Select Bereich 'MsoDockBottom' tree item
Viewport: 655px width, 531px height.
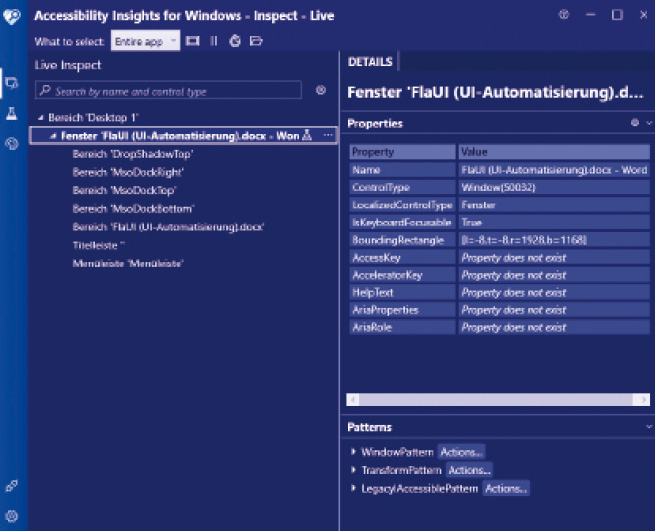[134, 208]
